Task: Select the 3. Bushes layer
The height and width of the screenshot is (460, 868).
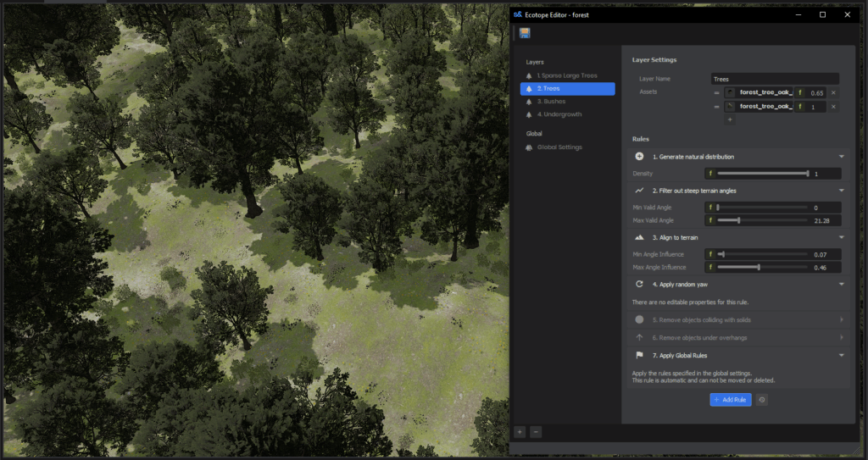Action: [567, 102]
